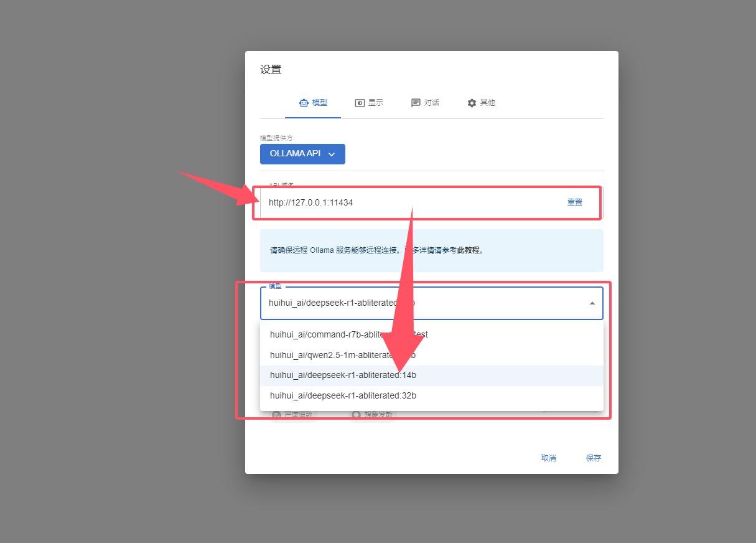Switch to the 模型 tab
This screenshot has height=543, width=756.
point(313,103)
